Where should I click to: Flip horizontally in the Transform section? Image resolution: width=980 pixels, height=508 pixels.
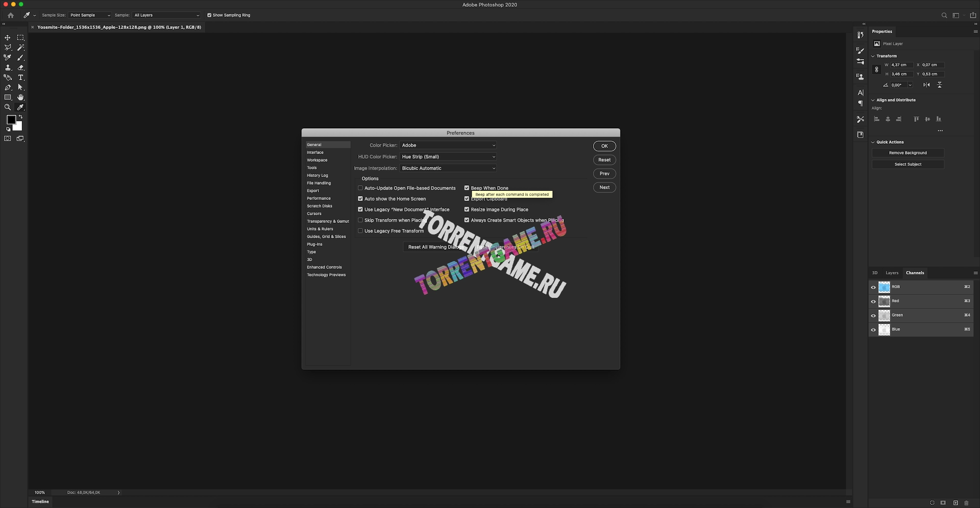tap(926, 85)
